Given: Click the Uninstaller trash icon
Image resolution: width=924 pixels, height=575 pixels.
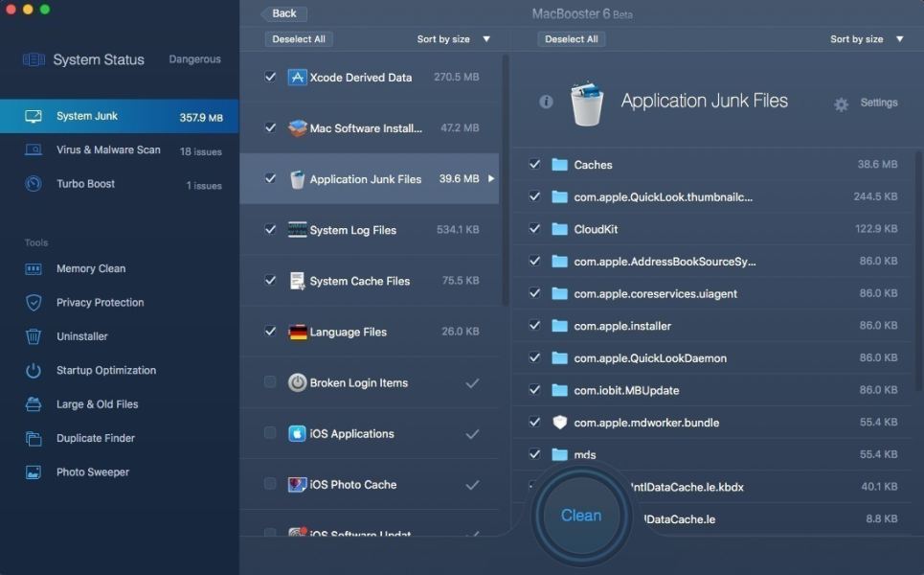Looking at the screenshot, I should 34,336.
